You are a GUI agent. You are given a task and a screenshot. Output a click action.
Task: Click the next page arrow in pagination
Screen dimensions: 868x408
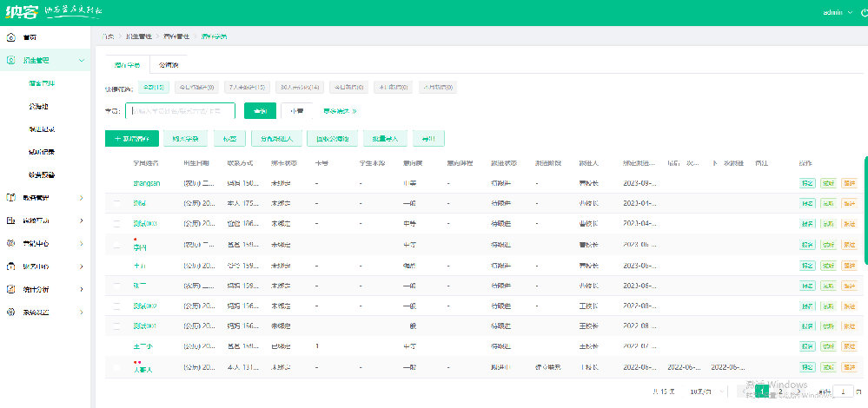coord(798,392)
